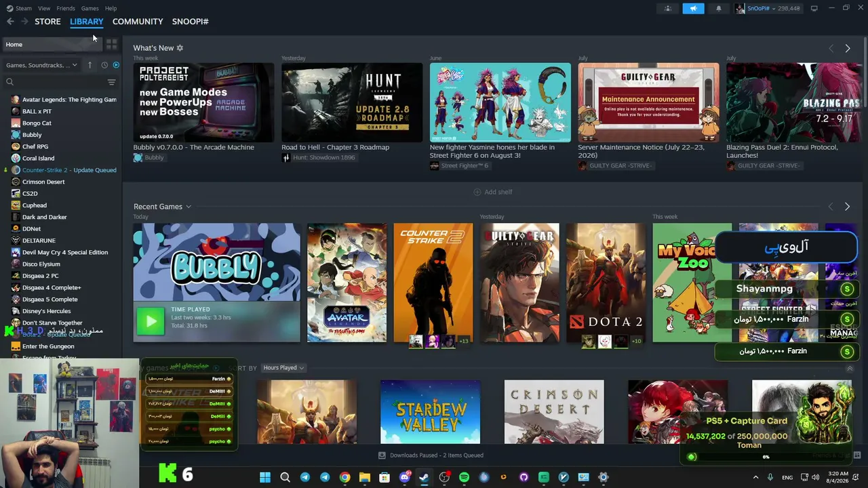Focus the library search field
This screenshot has height=488, width=868.
[x=56, y=82]
